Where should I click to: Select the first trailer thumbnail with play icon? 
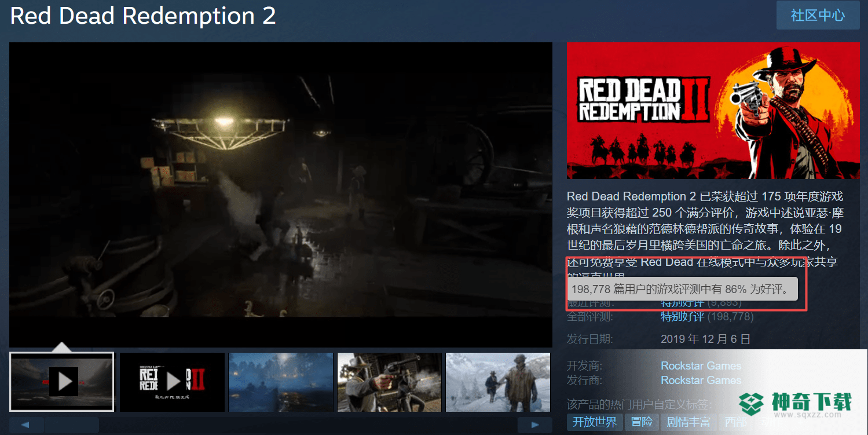pos(62,382)
